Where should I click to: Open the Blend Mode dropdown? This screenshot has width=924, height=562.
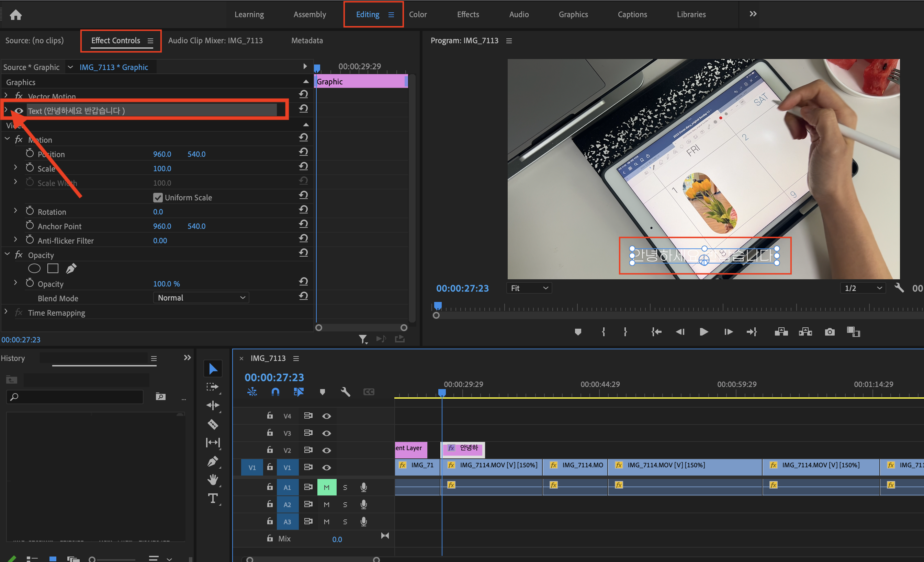[x=201, y=298]
